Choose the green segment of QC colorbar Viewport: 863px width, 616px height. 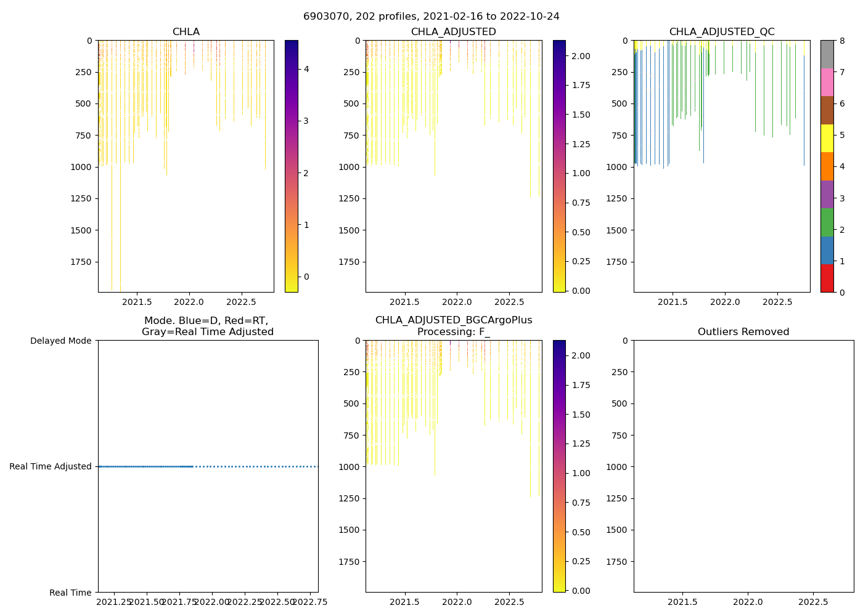click(827, 222)
